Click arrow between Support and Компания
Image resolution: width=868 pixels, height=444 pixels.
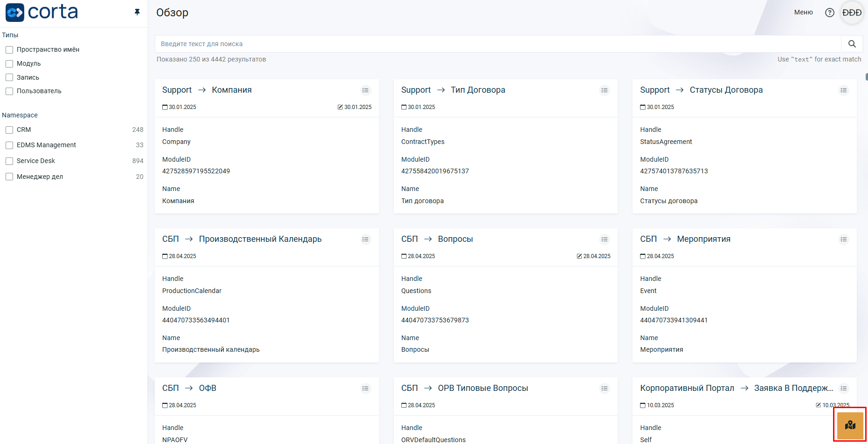202,90
